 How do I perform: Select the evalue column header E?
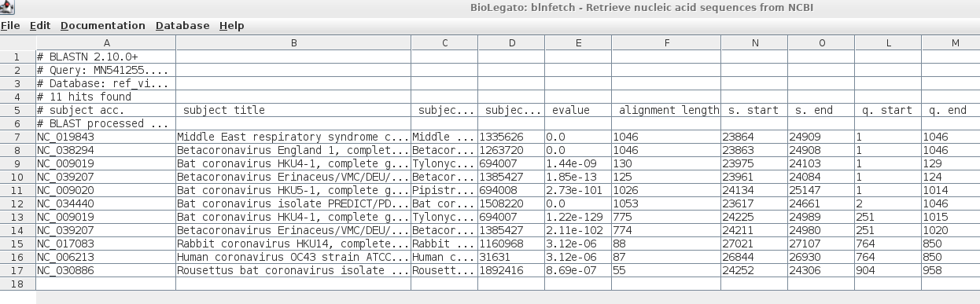(x=578, y=43)
